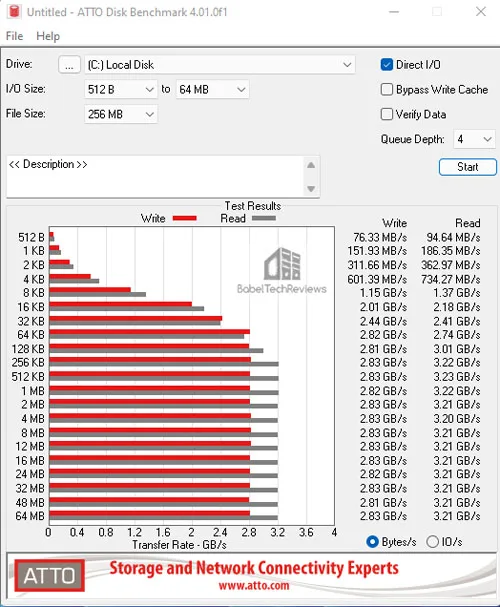Image resolution: width=500 pixels, height=607 pixels.
Task: Click the BabelTechReviews watermark logo
Action: (x=282, y=271)
